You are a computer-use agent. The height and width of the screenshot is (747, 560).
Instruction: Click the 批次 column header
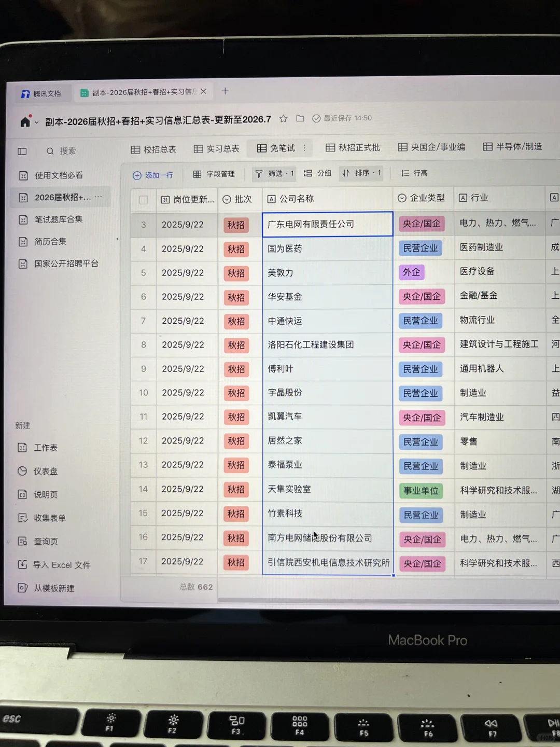click(x=240, y=199)
